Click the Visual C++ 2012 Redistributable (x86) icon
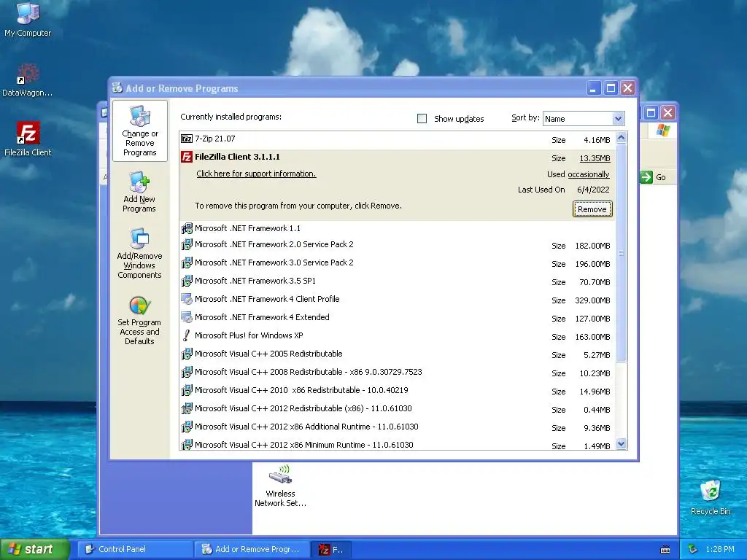 click(x=187, y=408)
